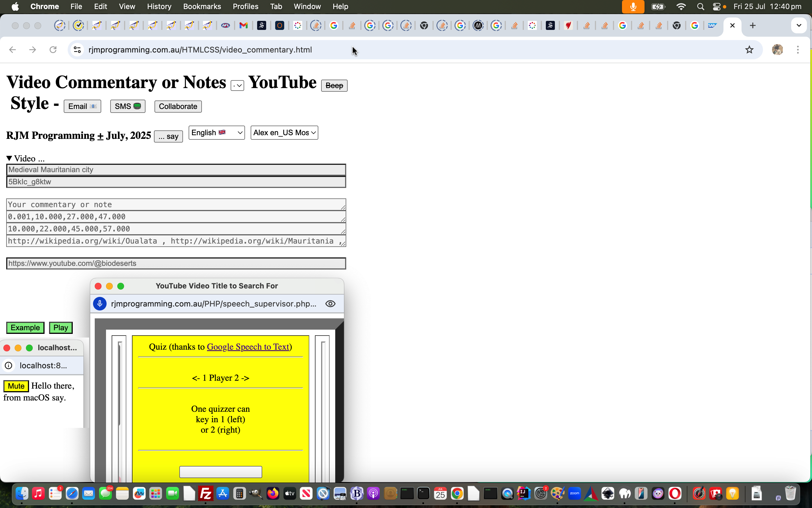Image resolution: width=812 pixels, height=508 pixels.
Task: Click the end times field 10.000,22.000
Action: pos(176,229)
